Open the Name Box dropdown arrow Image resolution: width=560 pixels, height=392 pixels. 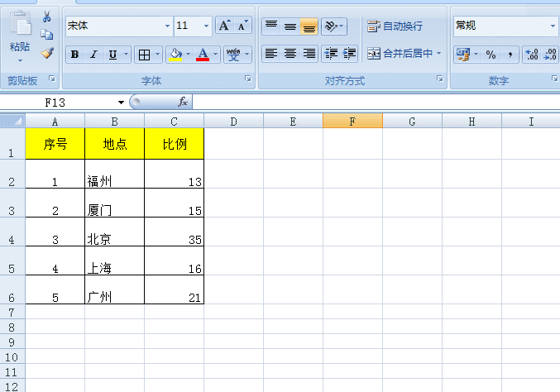(x=121, y=103)
